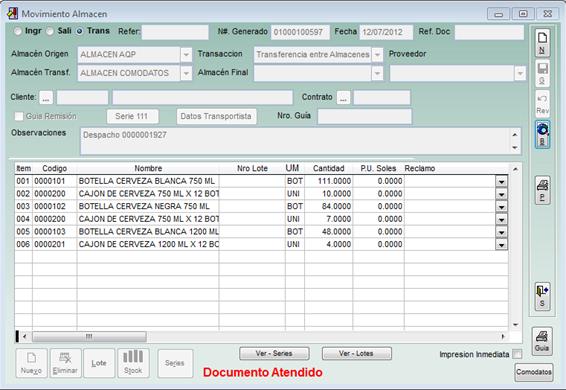Select row BOTELLA CERVEZA BLANCA 750 ML

[261, 181]
